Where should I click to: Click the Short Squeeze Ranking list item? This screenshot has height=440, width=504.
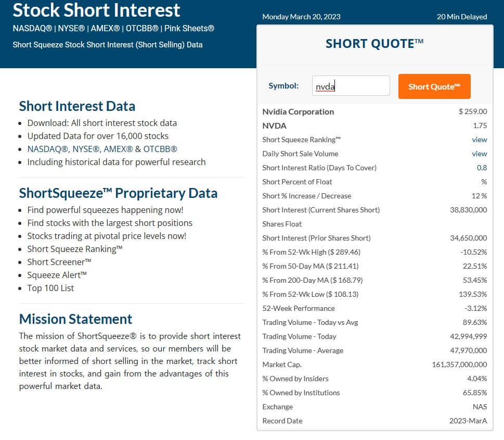point(75,249)
